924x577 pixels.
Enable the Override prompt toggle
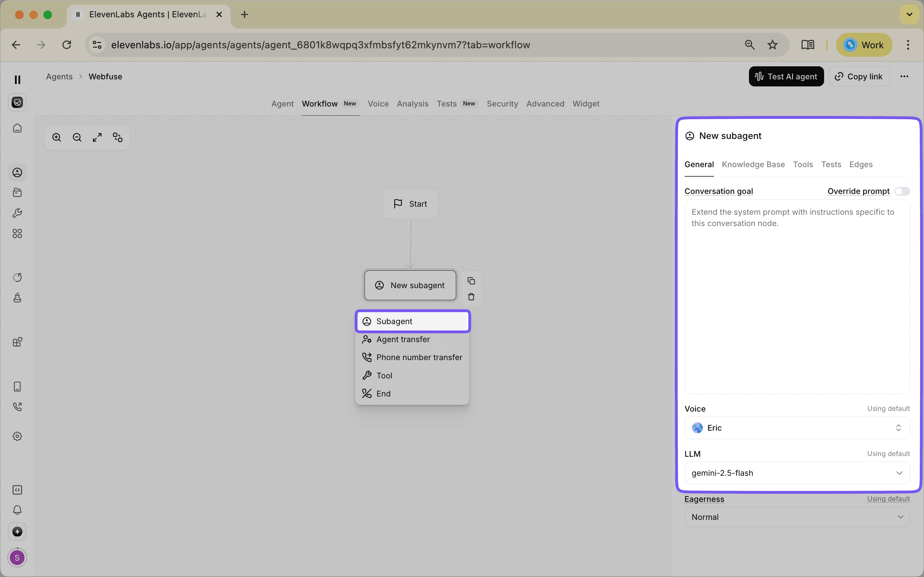click(x=902, y=191)
